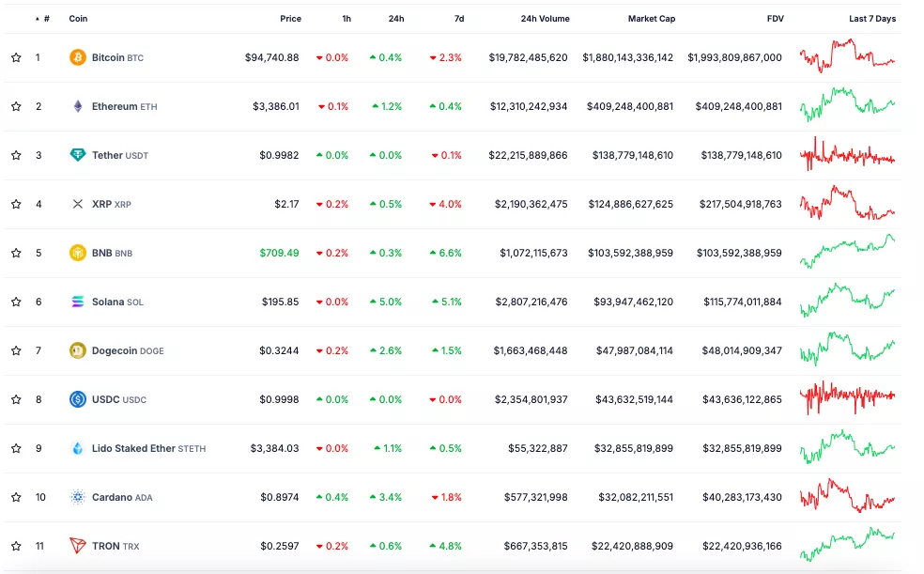Click the Ethereum 7-day sparkline chart

point(847,105)
